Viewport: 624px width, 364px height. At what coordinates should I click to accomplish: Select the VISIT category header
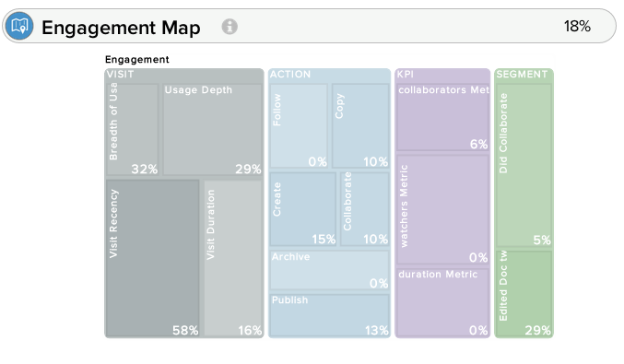coord(120,75)
